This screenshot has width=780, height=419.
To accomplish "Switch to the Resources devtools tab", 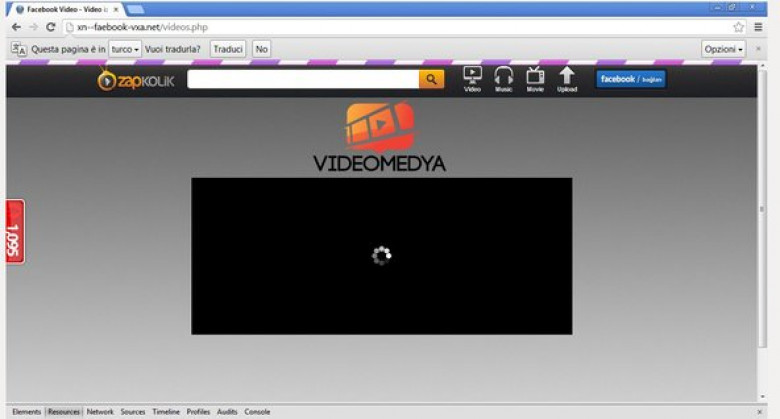I will (64, 412).
